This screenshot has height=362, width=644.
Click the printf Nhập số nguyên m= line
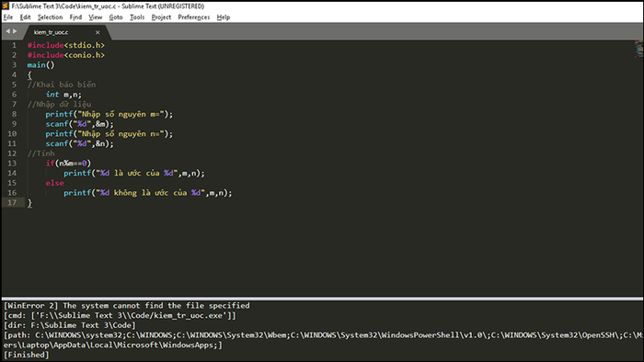[x=109, y=114]
